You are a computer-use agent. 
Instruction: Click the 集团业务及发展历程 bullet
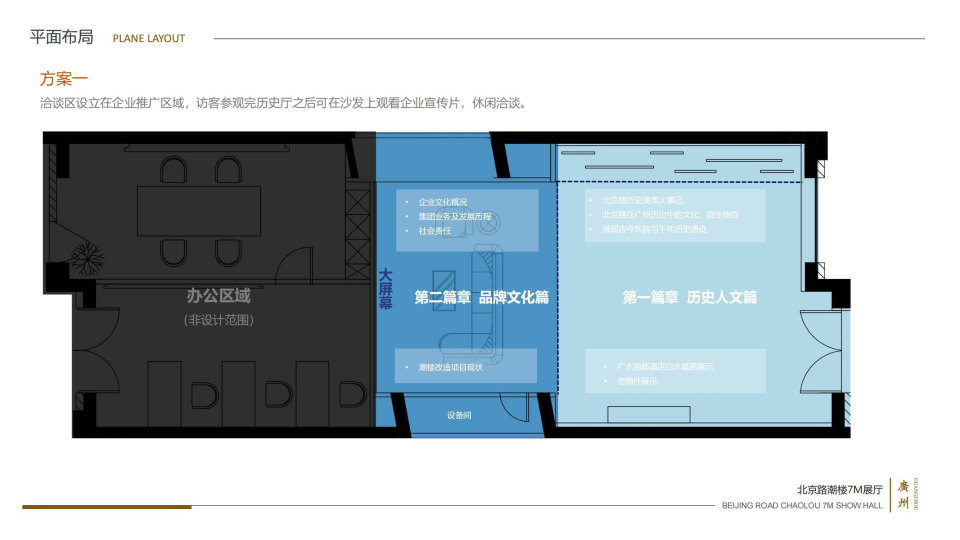[x=455, y=217]
